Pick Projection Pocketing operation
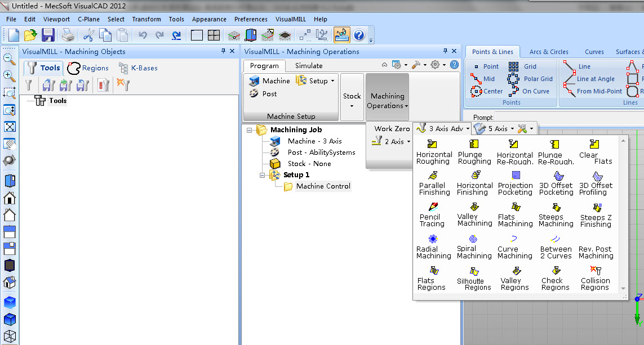Screen dimensions: 644x345 (515, 183)
